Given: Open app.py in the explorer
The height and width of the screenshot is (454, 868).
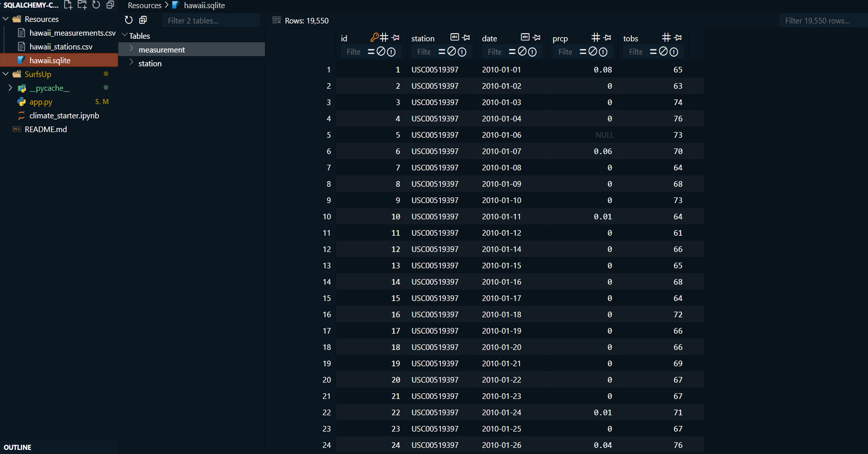Looking at the screenshot, I should click(41, 102).
